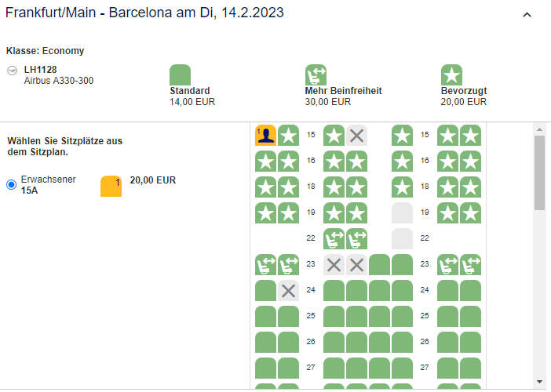Image resolution: width=551 pixels, height=392 pixels.
Task: Select the leftmost extra-legroom seat in row 23
Action: (x=265, y=264)
